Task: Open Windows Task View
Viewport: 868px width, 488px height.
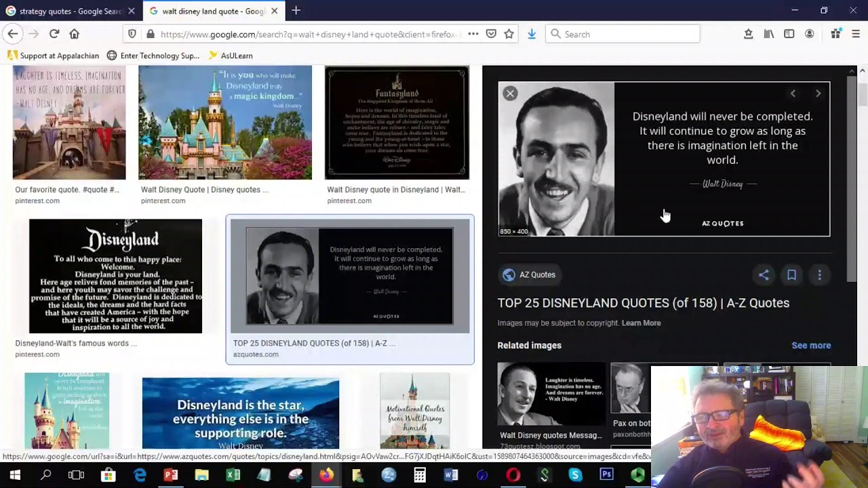Action: [76, 475]
